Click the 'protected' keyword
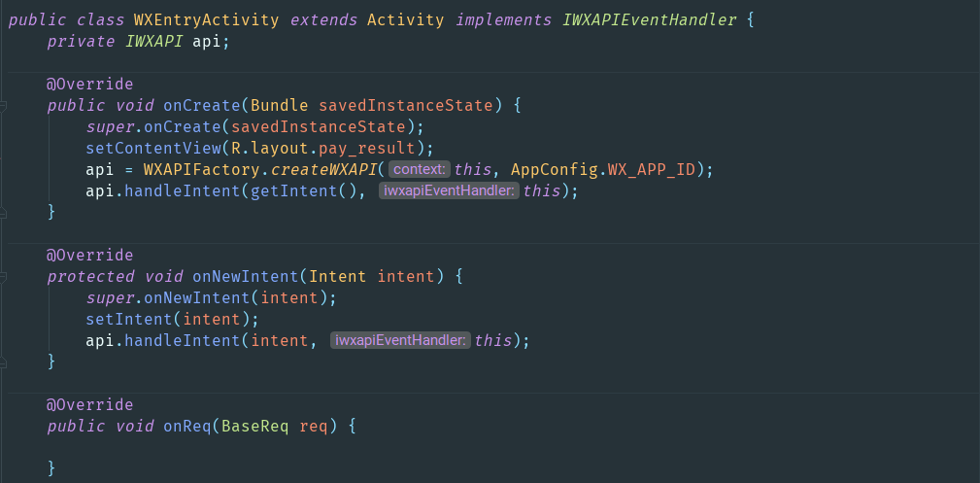This screenshot has height=483, width=980. point(90,277)
